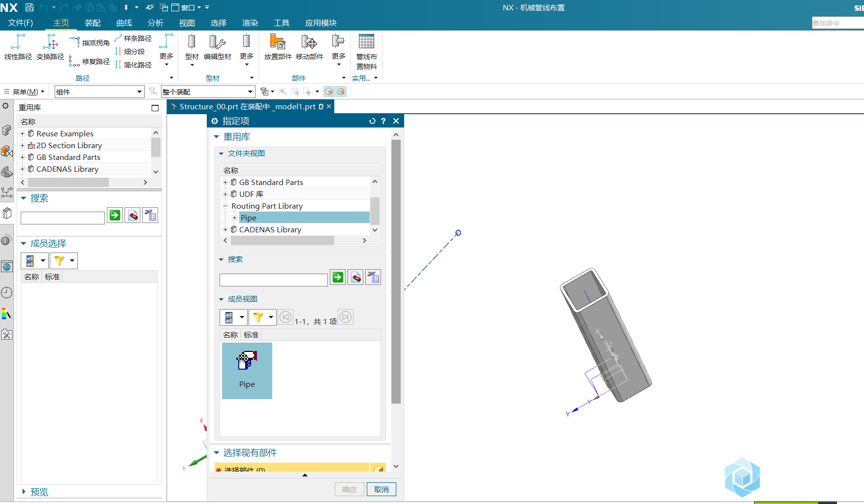Run the green search arrow in the dialog
Screen dimensions: 864x504
pyautogui.click(x=338, y=277)
